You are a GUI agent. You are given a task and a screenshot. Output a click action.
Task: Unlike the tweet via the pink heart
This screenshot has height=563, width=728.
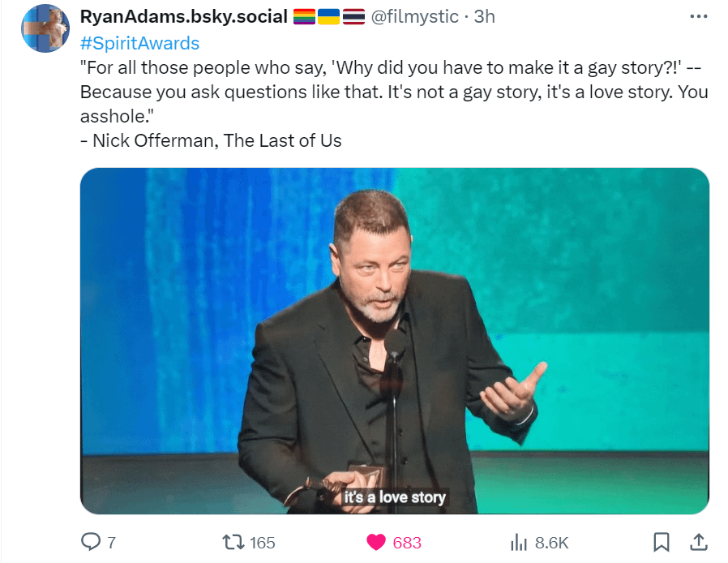(x=375, y=542)
